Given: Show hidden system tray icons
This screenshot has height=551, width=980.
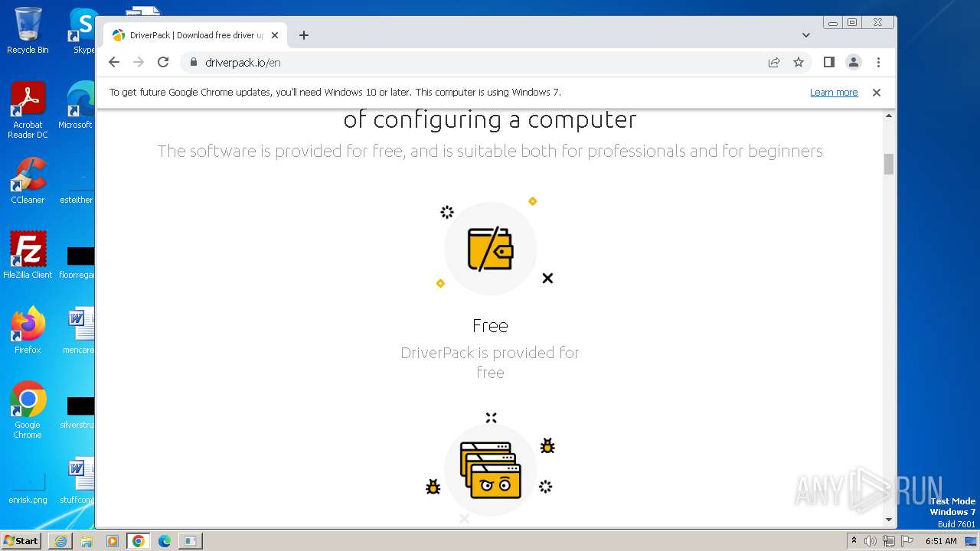Looking at the screenshot, I should coord(854,541).
